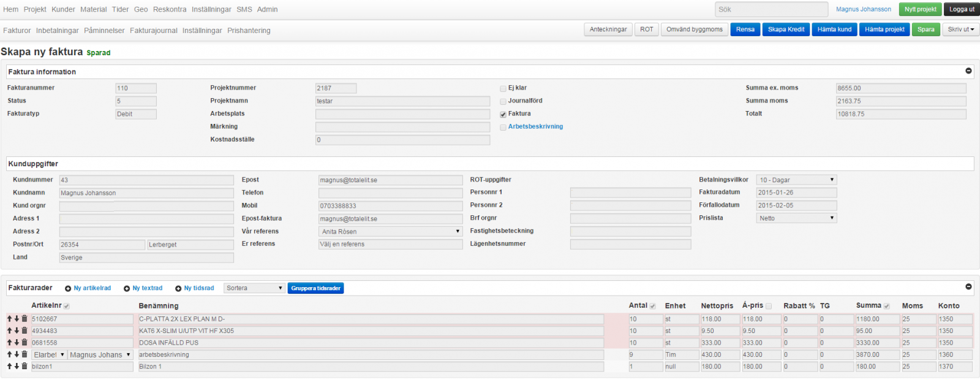
Task: Open the Prishantering tab
Action: (249, 30)
